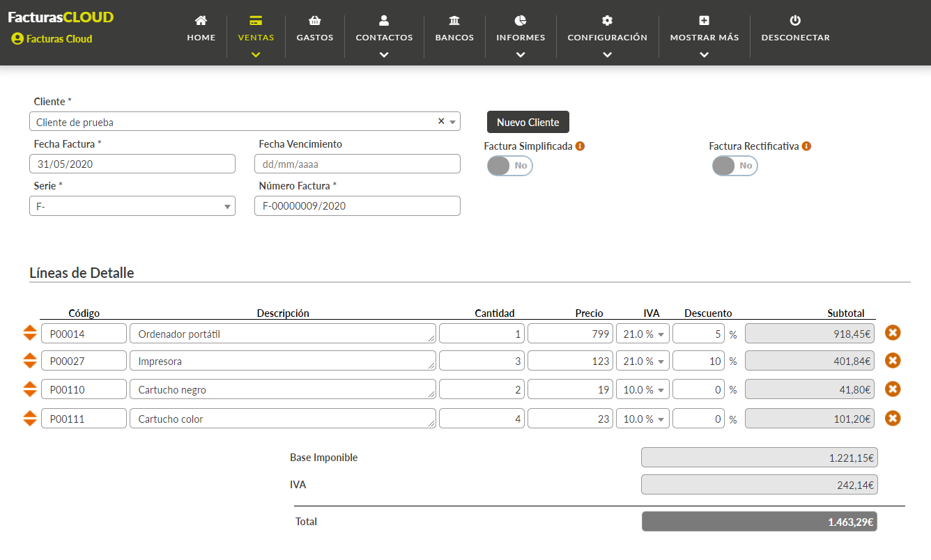Open the Serie dropdown

pyautogui.click(x=132, y=206)
